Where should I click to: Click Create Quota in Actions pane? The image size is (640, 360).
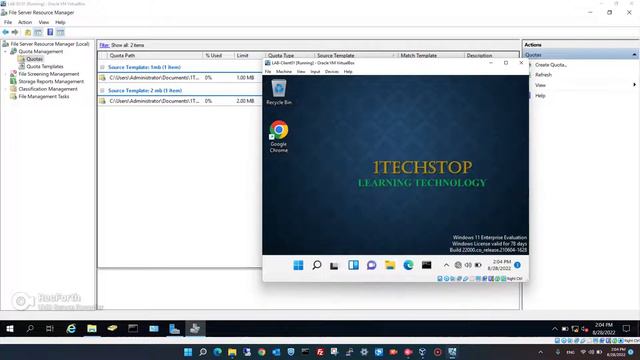tap(551, 65)
